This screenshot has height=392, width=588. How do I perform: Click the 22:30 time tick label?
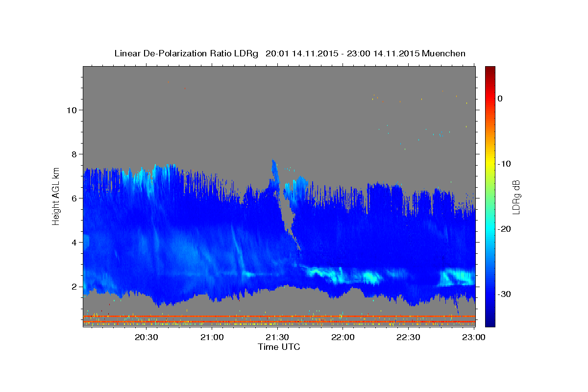(408, 338)
